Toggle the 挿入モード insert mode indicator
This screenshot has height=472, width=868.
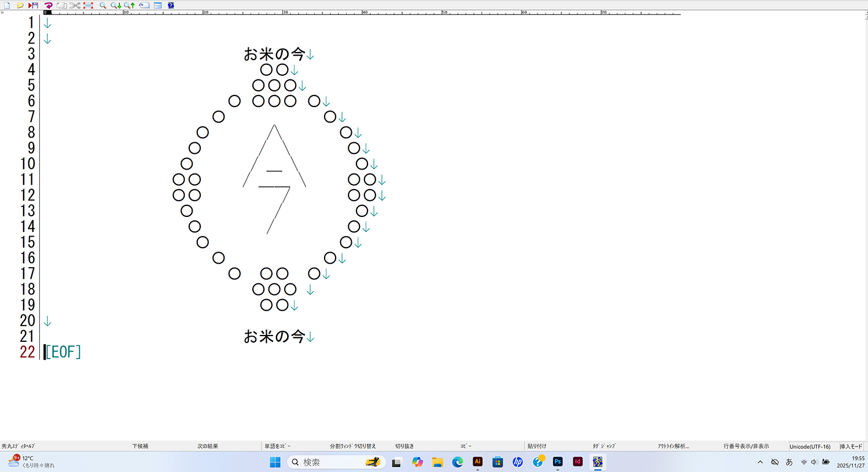(851, 446)
